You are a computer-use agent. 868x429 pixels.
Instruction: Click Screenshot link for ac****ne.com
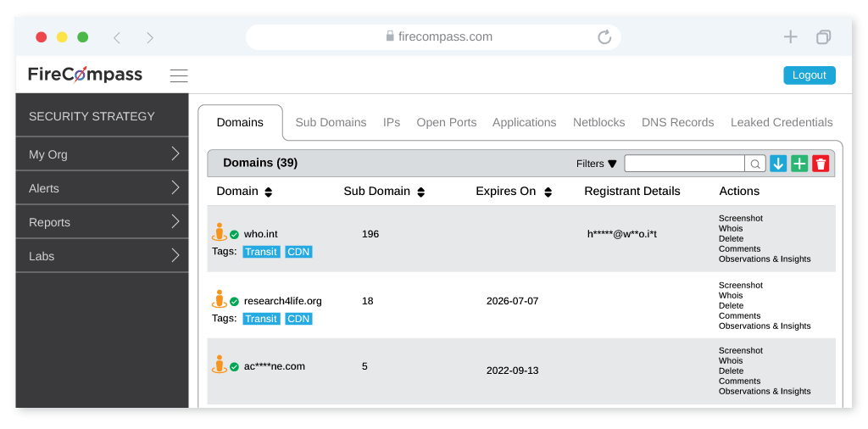[741, 350]
